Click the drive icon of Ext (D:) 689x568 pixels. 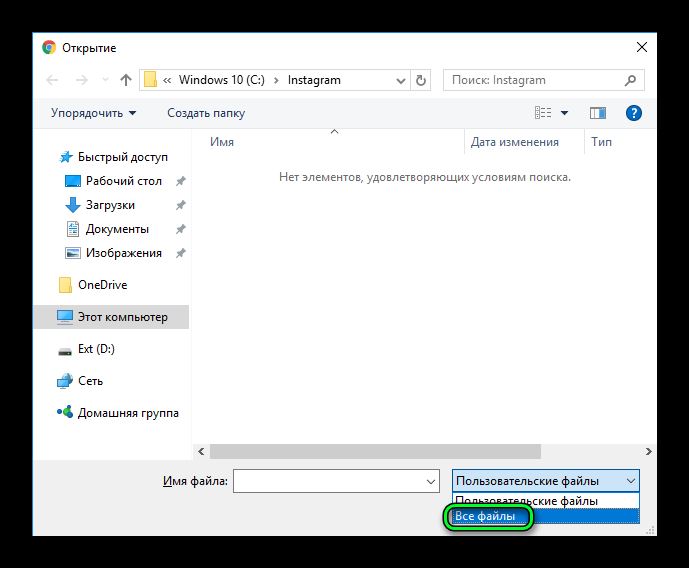[x=65, y=351]
